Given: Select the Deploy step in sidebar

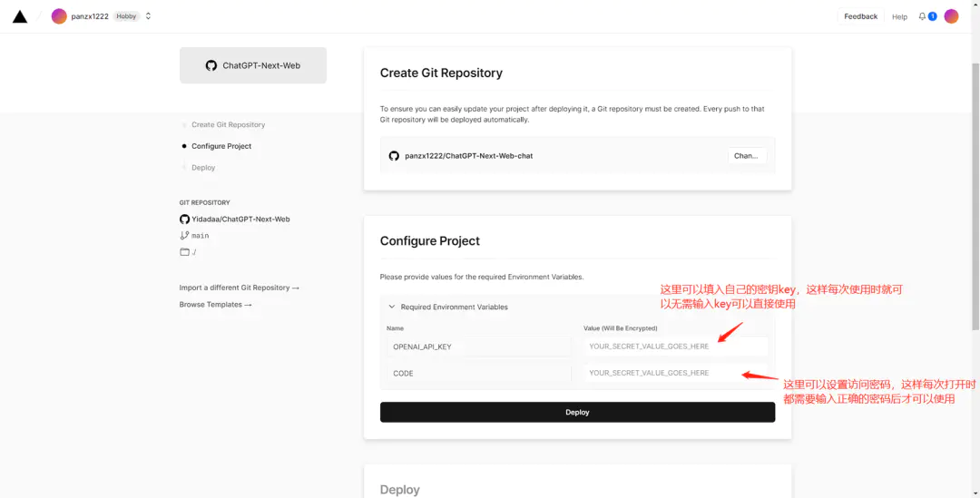Looking at the screenshot, I should click(x=203, y=168).
